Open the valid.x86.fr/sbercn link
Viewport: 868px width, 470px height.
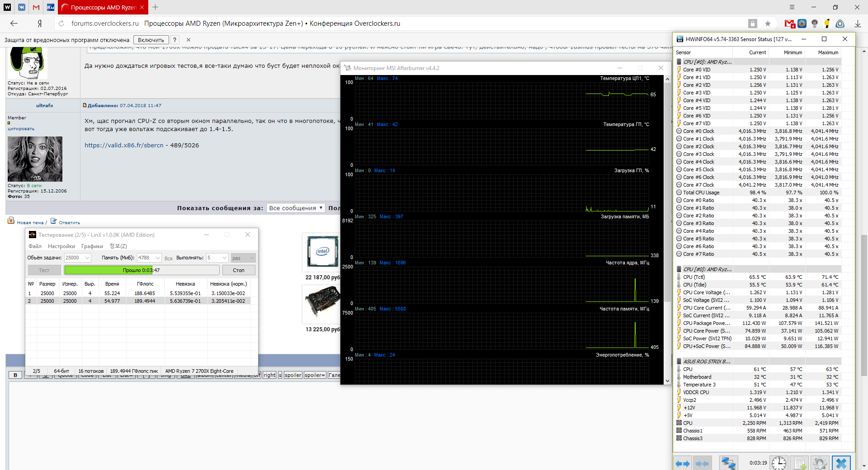(124, 145)
